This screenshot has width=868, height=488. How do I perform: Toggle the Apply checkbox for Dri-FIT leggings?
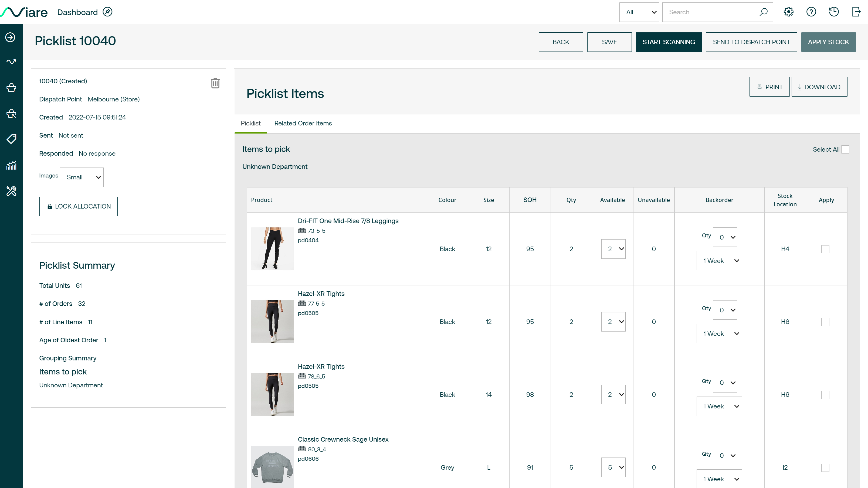point(825,249)
